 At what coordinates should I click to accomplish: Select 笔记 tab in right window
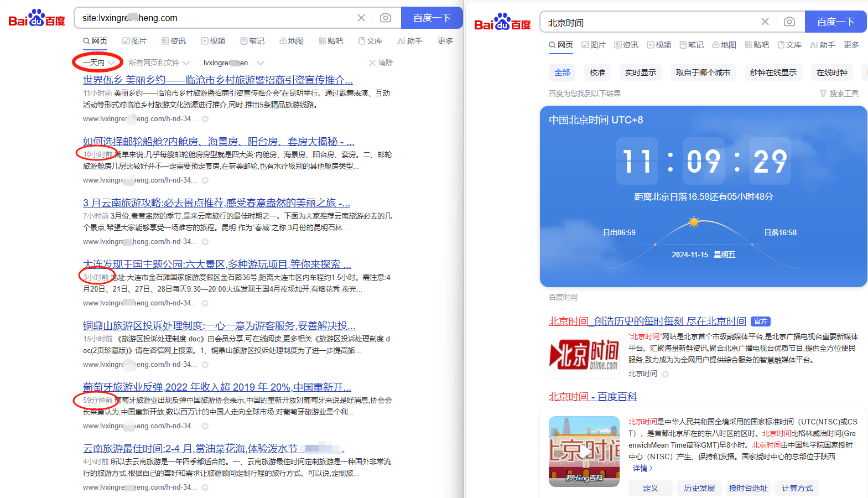click(692, 45)
